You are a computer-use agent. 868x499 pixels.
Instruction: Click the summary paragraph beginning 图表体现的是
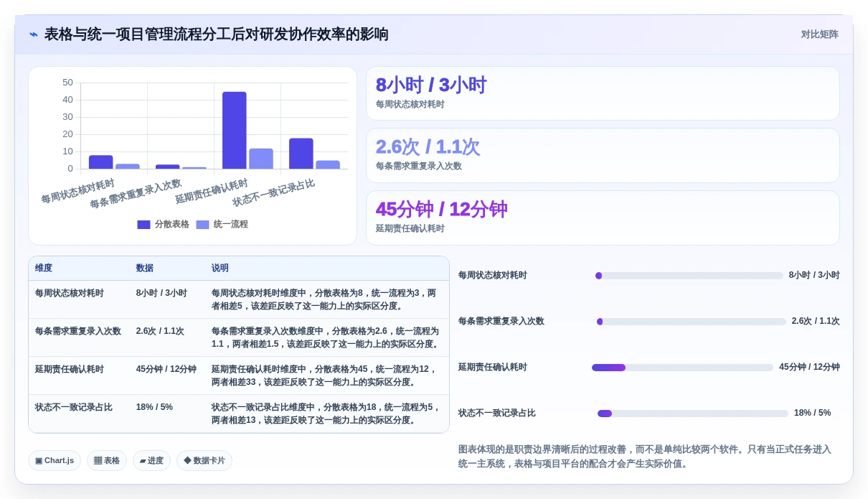click(645, 457)
